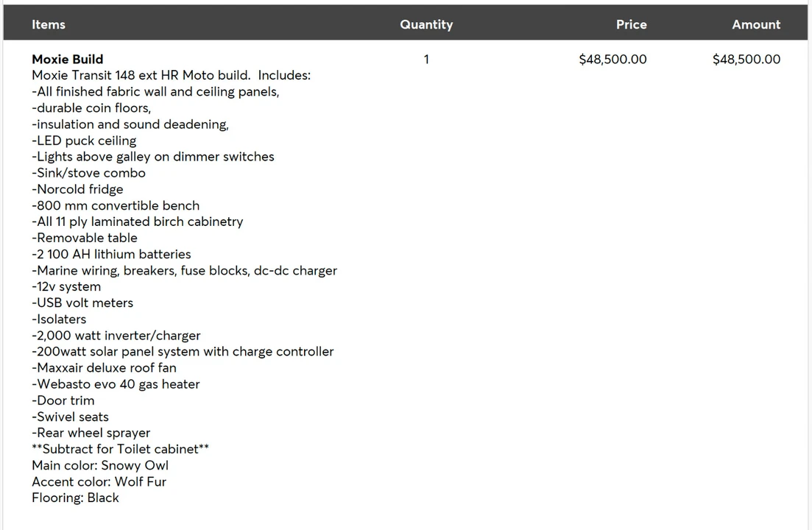The height and width of the screenshot is (530, 812).
Task: Click Flooring: Black text
Action: coord(75,498)
